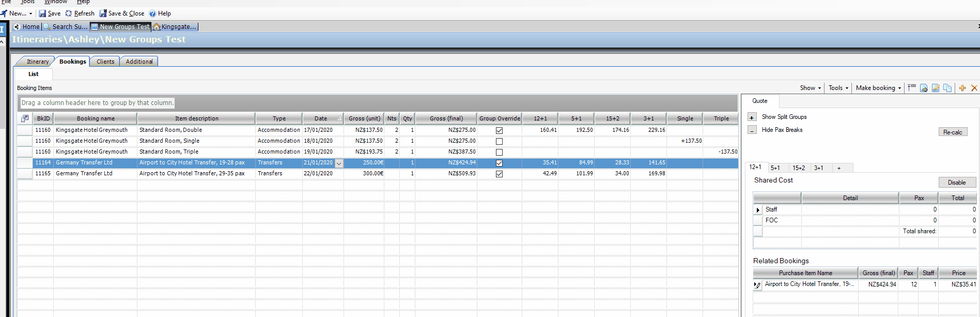This screenshot has width=980, height=317.
Task: Click the edit booking pencil icon
Action: [x=936, y=88]
